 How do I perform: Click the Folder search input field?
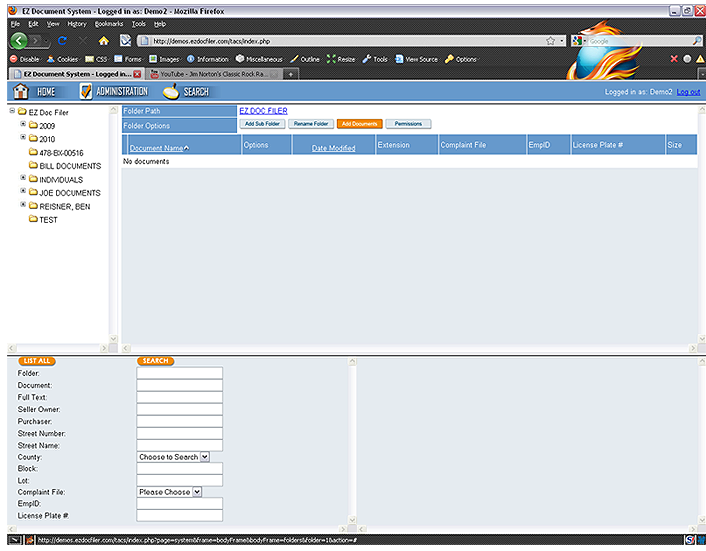180,373
